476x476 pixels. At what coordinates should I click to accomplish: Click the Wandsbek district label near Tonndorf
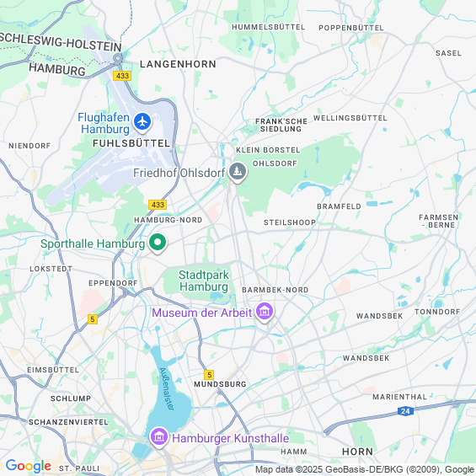click(x=379, y=316)
